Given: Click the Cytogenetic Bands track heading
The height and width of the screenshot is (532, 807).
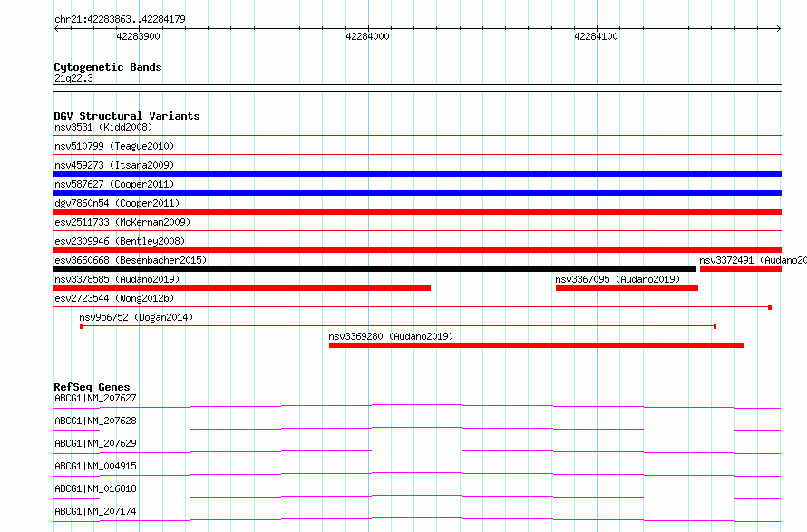Looking at the screenshot, I should pos(108,67).
